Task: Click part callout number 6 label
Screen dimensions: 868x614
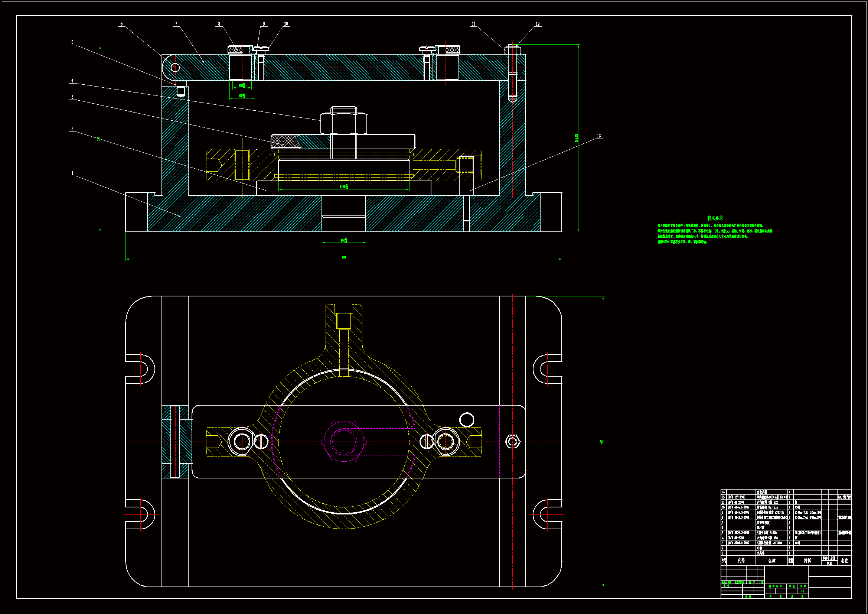Action: pos(121,24)
